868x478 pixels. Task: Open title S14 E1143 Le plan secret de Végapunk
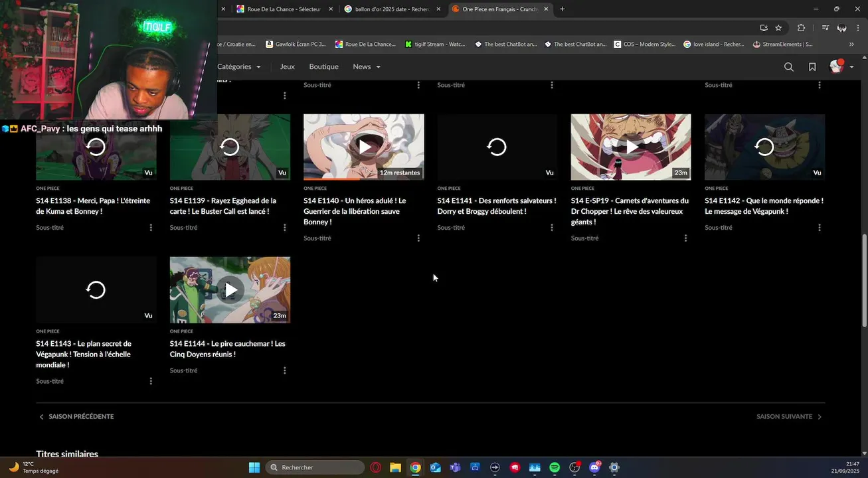point(84,355)
